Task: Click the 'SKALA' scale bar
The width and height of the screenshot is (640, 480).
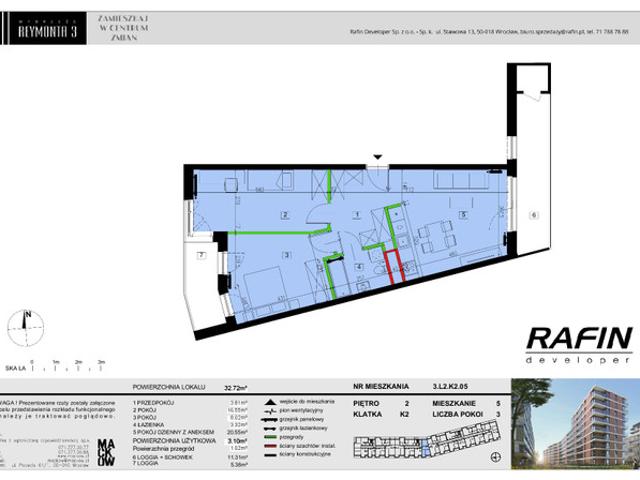Action: [x=56, y=366]
